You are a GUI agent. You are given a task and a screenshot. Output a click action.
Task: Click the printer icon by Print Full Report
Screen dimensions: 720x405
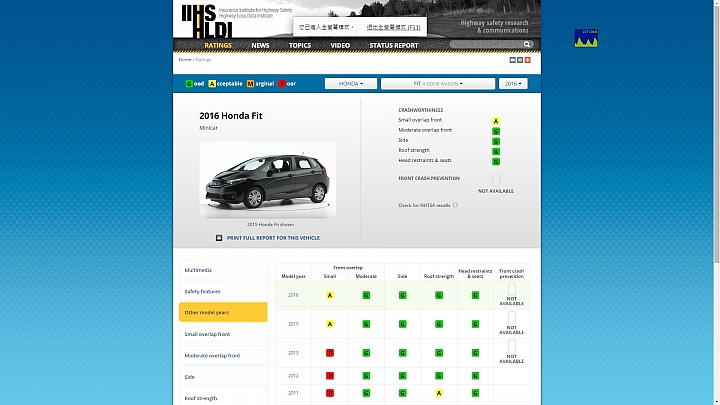(219, 238)
